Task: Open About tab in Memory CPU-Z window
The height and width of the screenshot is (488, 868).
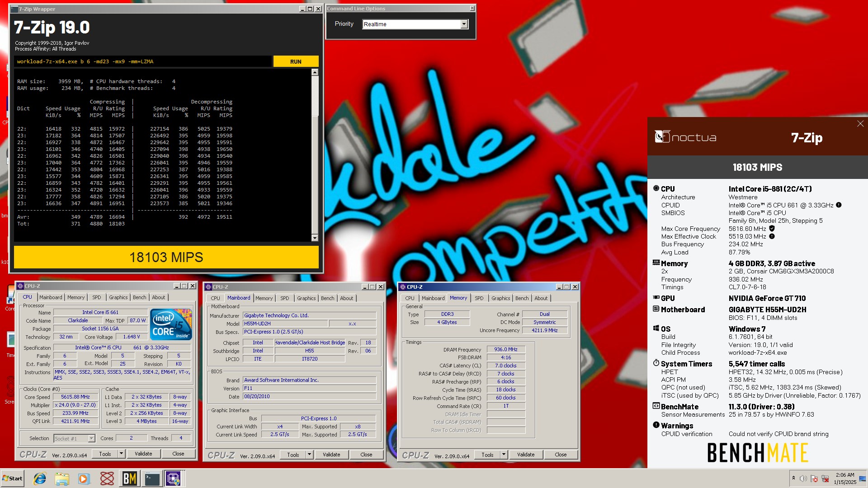Action: click(x=541, y=298)
